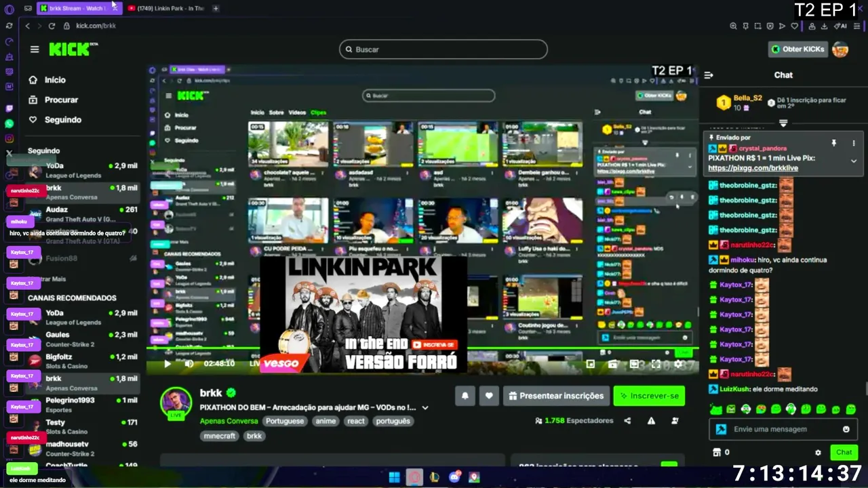Open the chat emoji picker

[846, 429]
